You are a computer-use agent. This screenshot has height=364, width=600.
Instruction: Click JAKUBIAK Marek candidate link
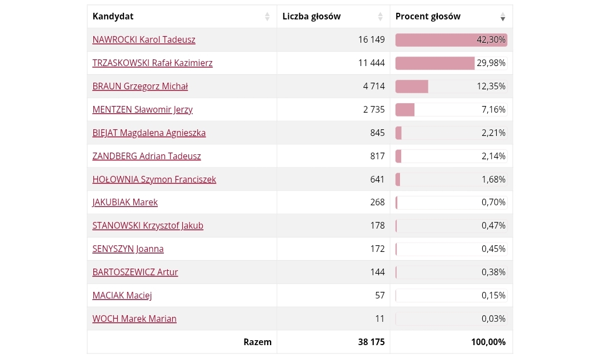pos(125,203)
